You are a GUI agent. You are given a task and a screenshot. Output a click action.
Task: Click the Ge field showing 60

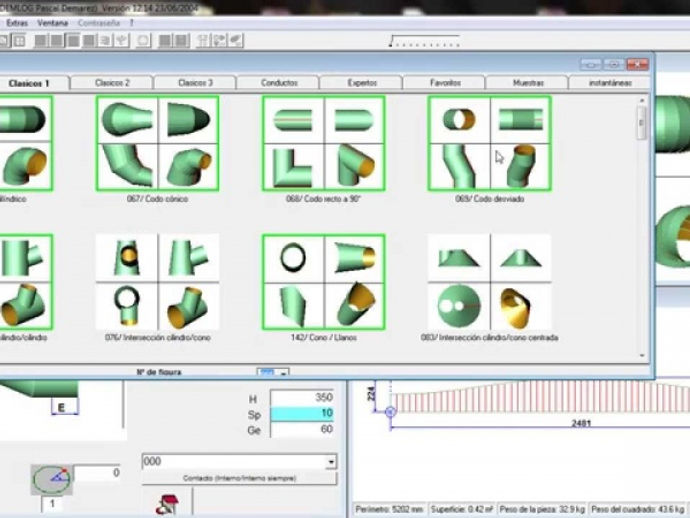(x=302, y=430)
